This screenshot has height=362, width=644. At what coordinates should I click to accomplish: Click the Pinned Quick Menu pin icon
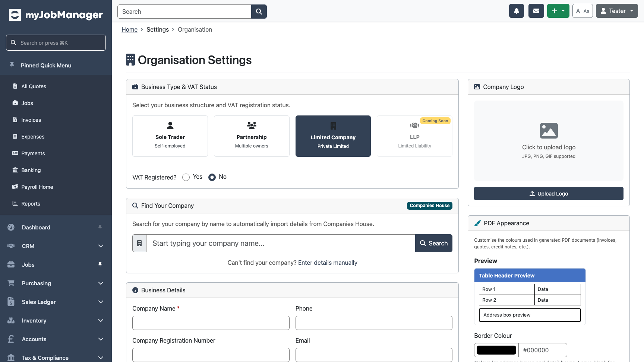pos(12,65)
